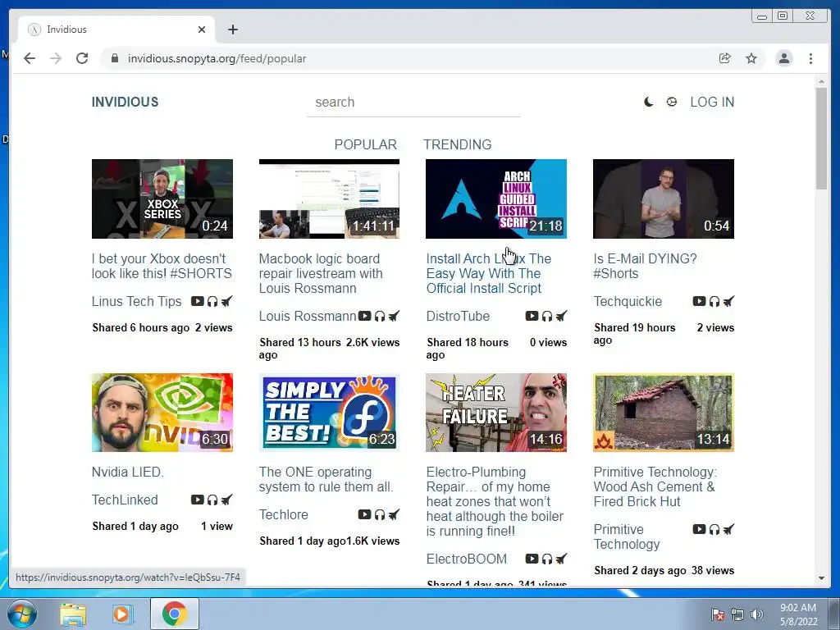Open Windows Media Player from taskbar
The width and height of the screenshot is (840, 630).
pos(121,614)
